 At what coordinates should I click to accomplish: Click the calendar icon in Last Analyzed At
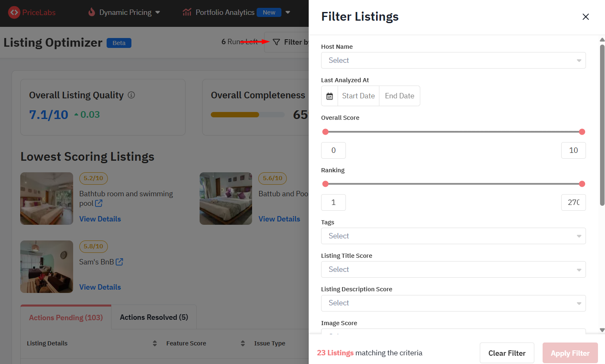[330, 96]
